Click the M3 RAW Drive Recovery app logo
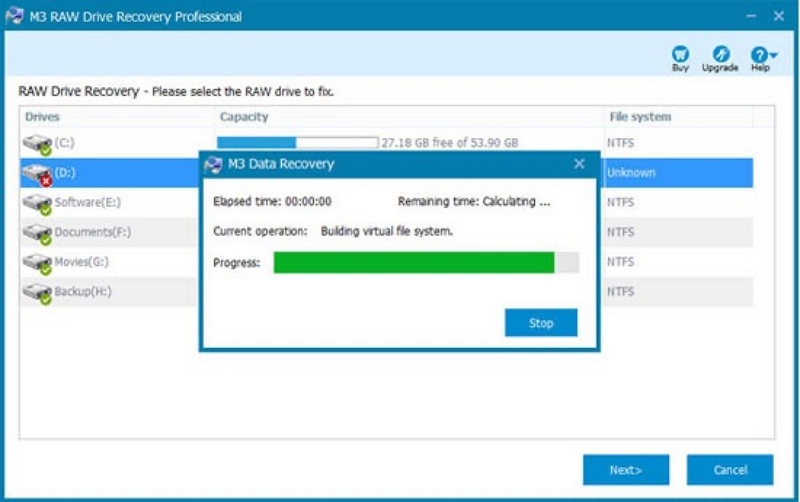The image size is (800, 502). click(14, 16)
